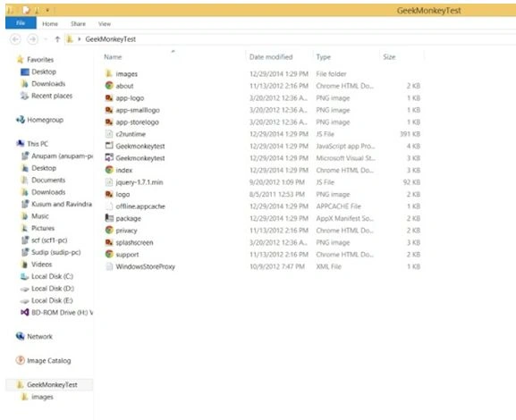Screen dimensions: 516x420
Task: Open Local Disk (E:)
Action: click(x=52, y=300)
